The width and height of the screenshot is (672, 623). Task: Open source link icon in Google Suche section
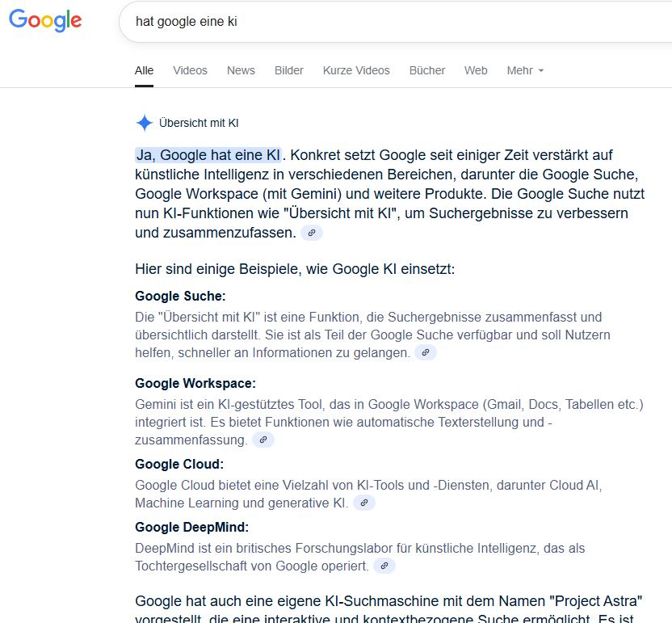tap(426, 352)
